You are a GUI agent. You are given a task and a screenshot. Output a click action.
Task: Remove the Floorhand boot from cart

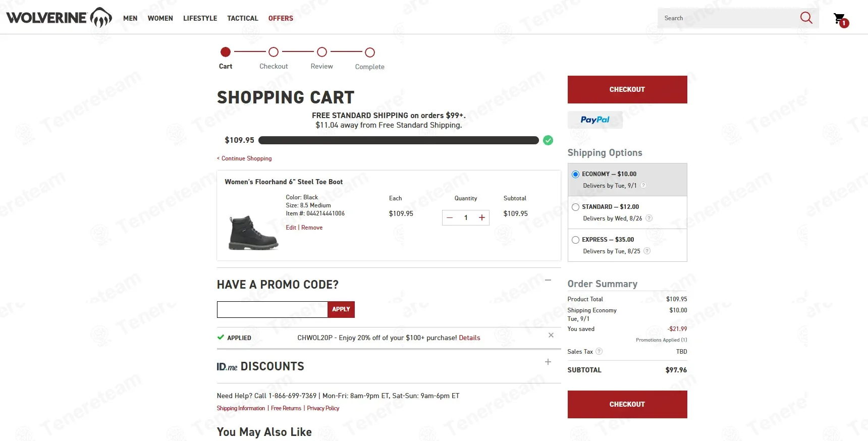312,228
